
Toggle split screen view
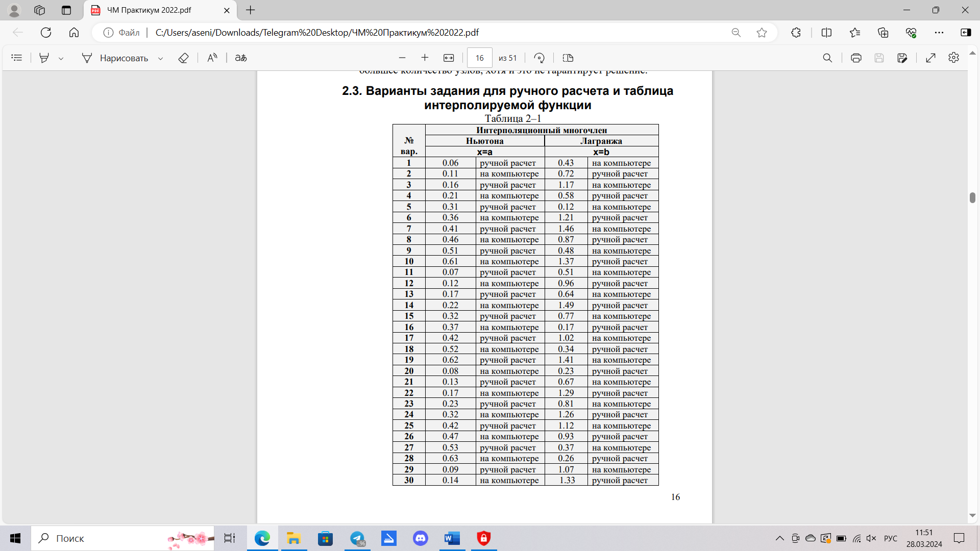(826, 32)
